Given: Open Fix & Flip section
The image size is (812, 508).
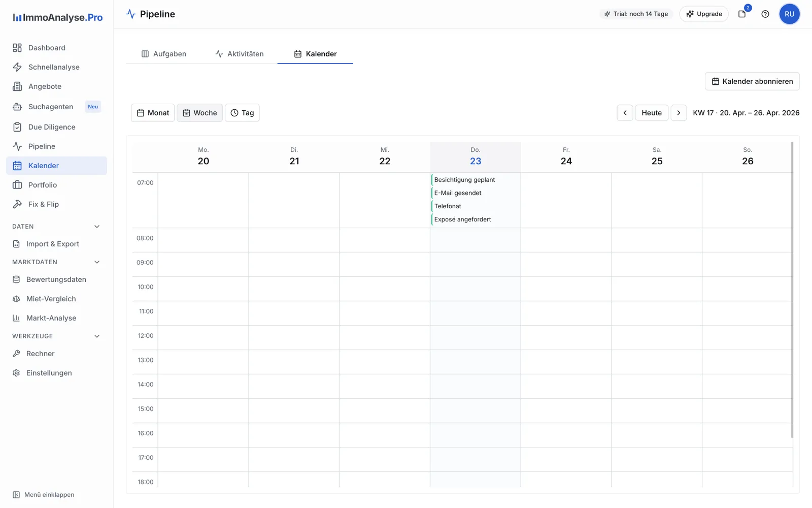Looking at the screenshot, I should (x=56, y=204).
